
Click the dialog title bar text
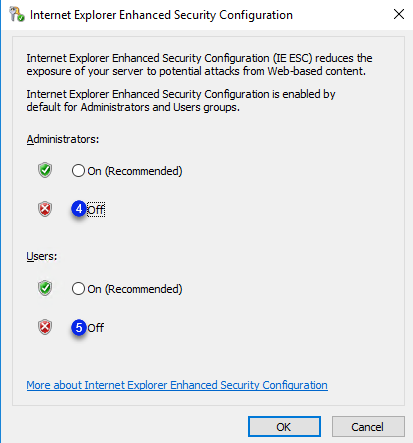pos(161,15)
